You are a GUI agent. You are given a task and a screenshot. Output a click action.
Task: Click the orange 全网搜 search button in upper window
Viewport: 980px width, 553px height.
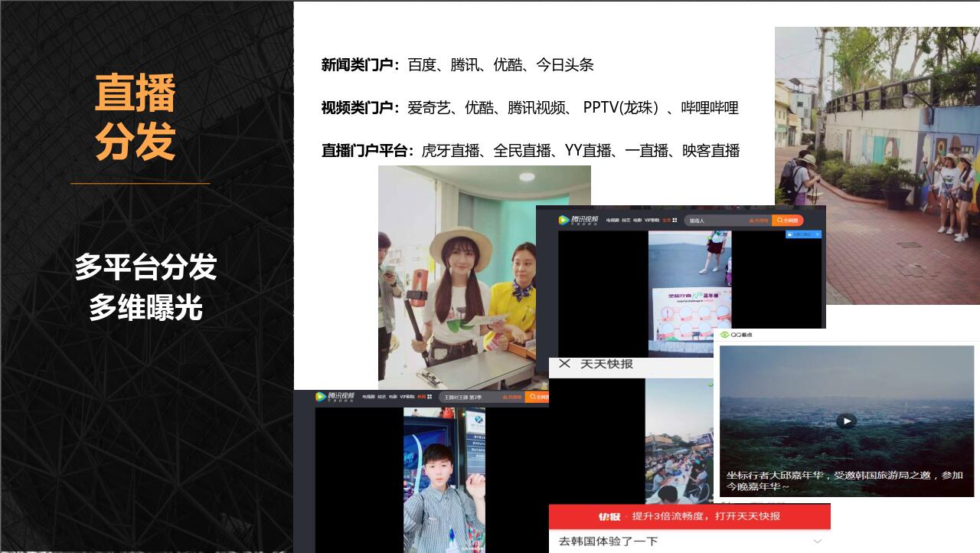[x=788, y=221]
